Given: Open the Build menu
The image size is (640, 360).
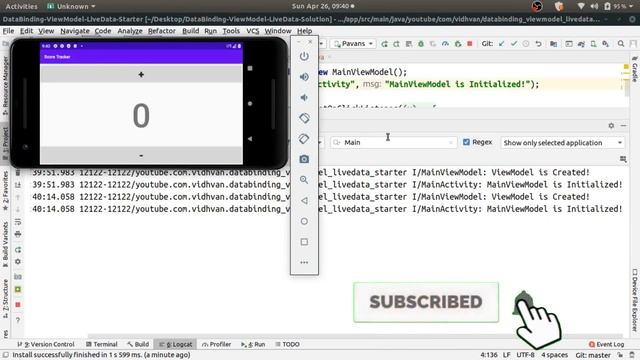Looking at the screenshot, I should pyautogui.click(x=191, y=31).
